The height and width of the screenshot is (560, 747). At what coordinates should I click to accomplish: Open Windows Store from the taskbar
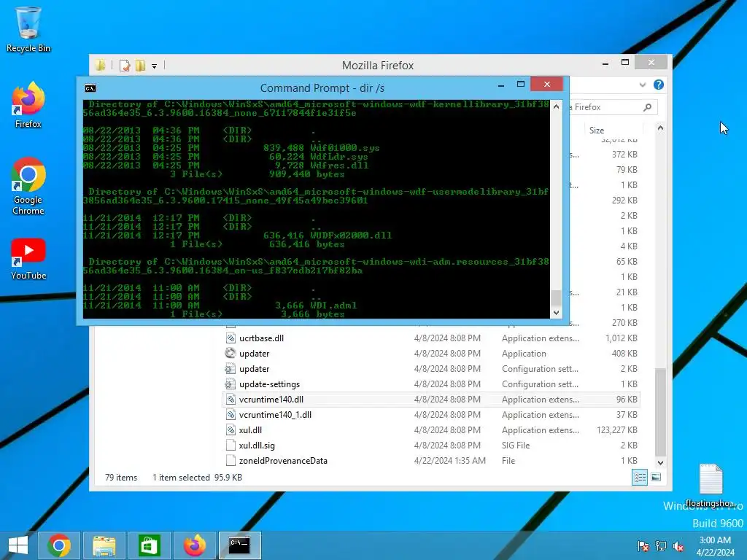[x=149, y=545]
